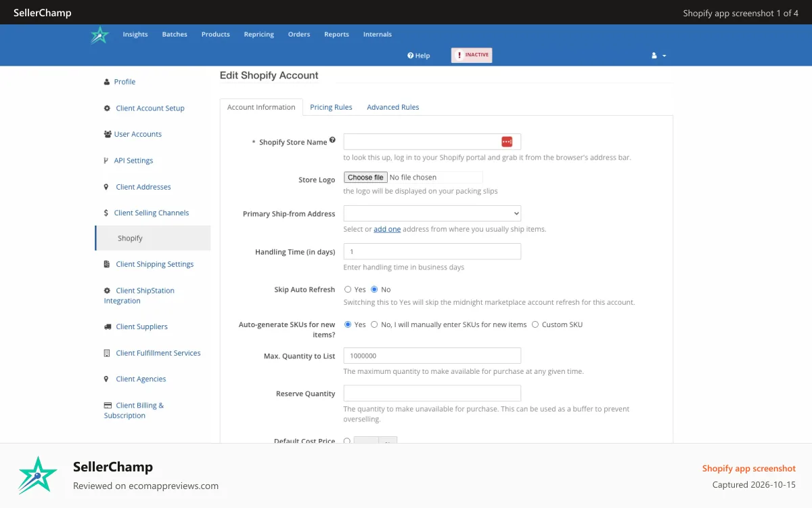Viewport: 812px width, 508px height.
Task: Open the Batches menu
Action: (175, 35)
